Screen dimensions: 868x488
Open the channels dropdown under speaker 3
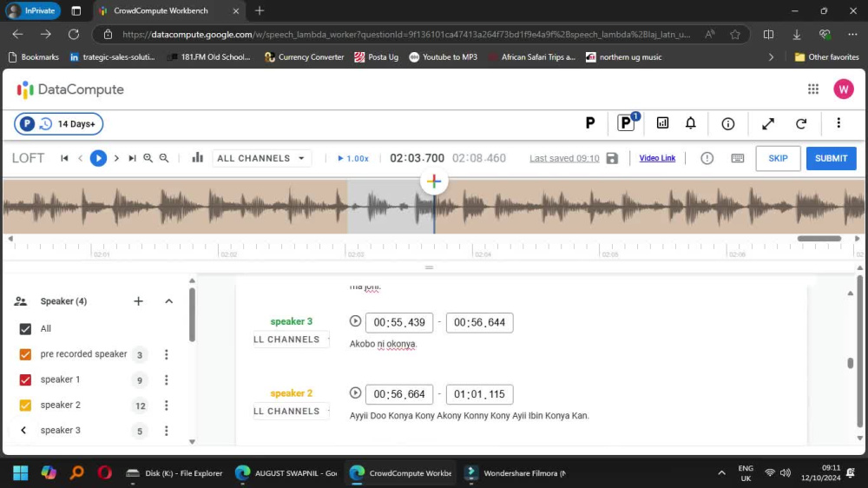[x=291, y=340]
